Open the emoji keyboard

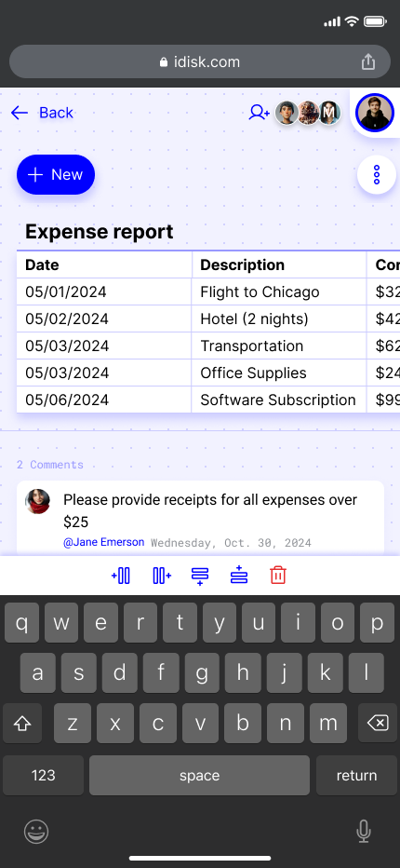36,832
